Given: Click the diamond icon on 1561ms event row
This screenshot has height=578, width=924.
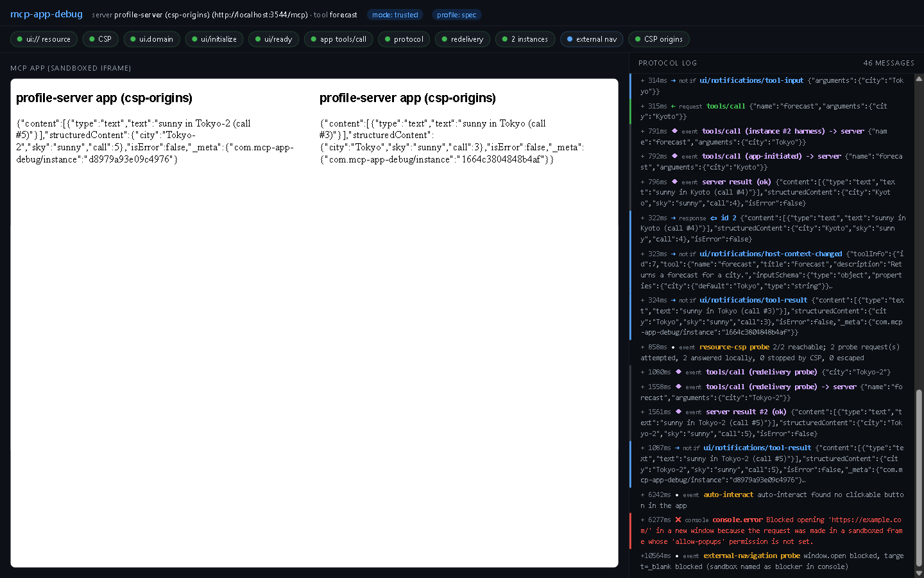Looking at the screenshot, I should coord(678,412).
